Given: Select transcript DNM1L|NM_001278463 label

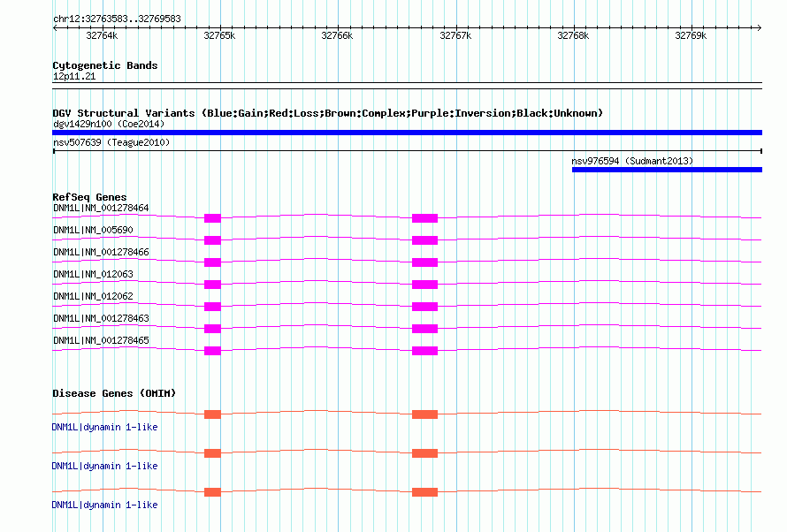Looking at the screenshot, I should click(x=101, y=318).
